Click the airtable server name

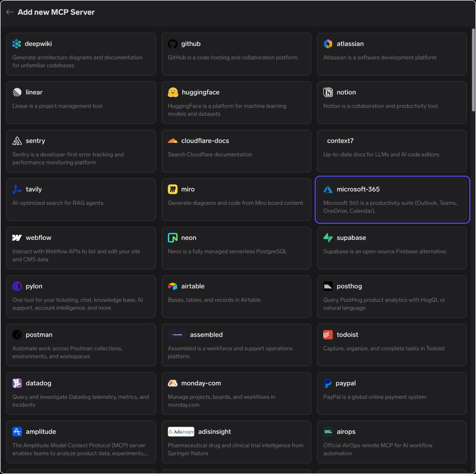193,286
